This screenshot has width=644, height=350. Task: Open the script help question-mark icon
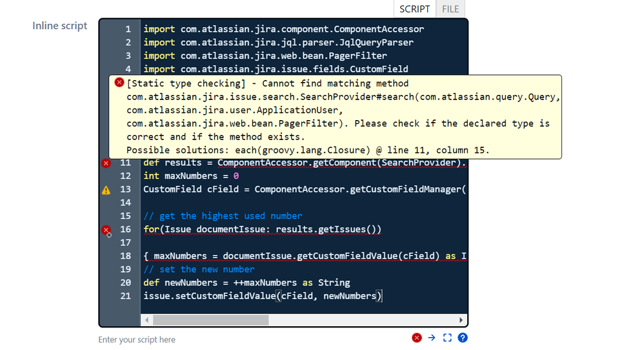click(x=463, y=338)
